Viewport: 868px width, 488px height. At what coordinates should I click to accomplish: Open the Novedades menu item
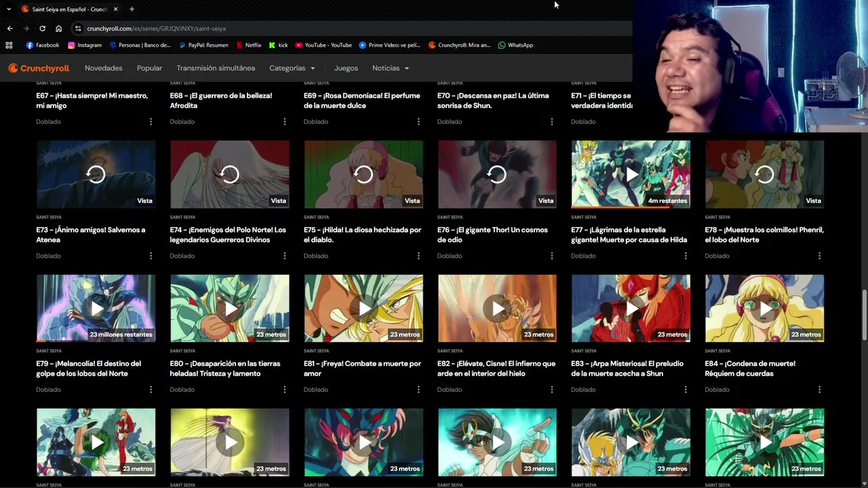point(104,68)
